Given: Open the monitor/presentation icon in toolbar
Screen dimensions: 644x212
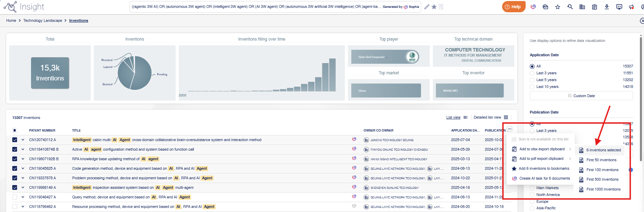Looking at the screenshot, I should (619, 7).
